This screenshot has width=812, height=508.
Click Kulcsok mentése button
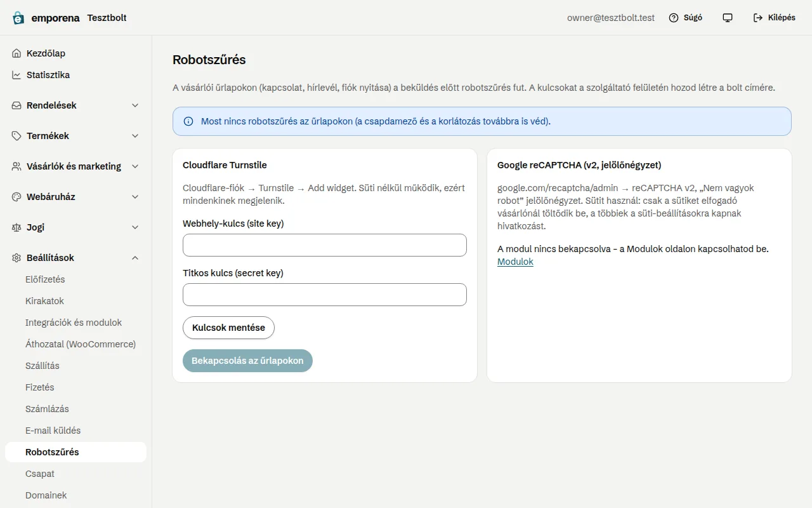(x=228, y=328)
